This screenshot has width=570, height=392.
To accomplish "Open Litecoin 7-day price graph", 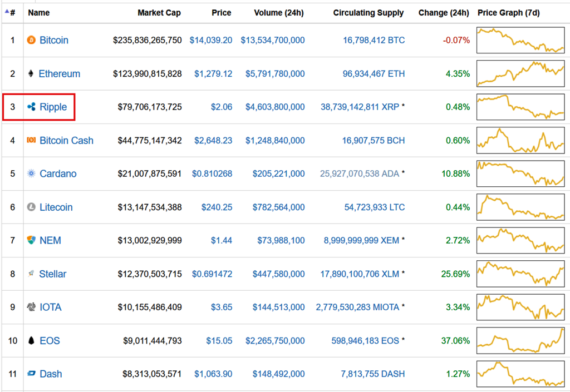I will [520, 207].
